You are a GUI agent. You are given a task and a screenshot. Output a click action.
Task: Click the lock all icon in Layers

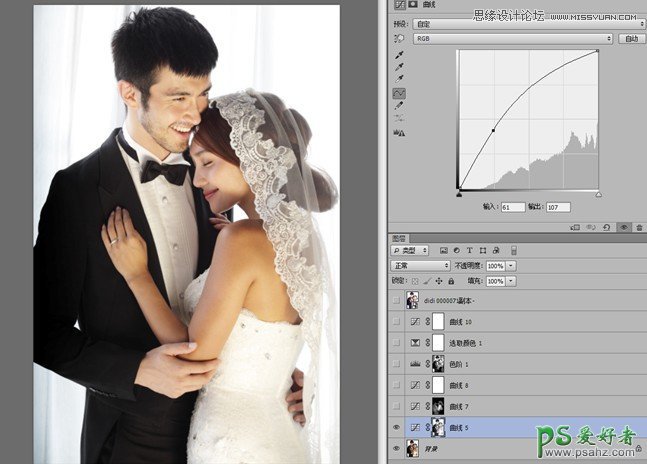[x=450, y=282]
